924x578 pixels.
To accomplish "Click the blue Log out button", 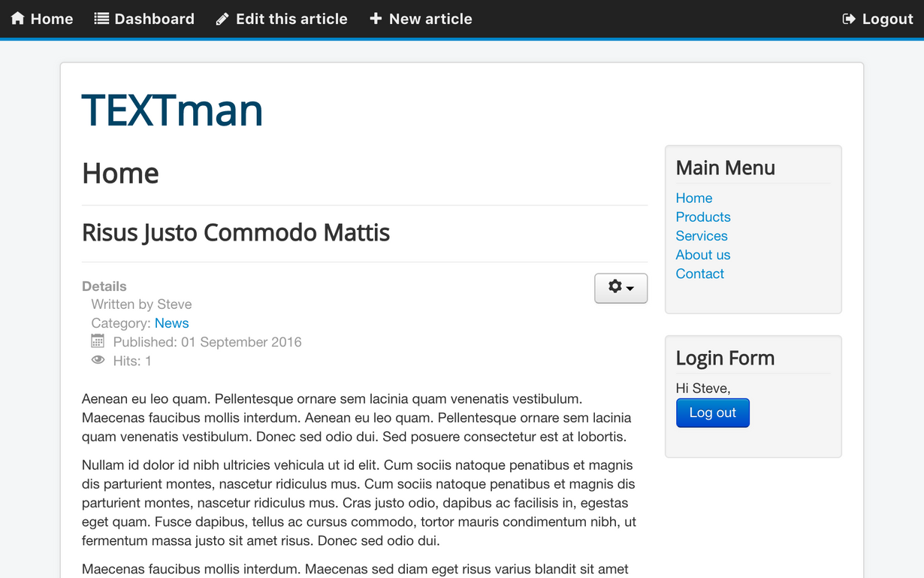I will coord(713,413).
